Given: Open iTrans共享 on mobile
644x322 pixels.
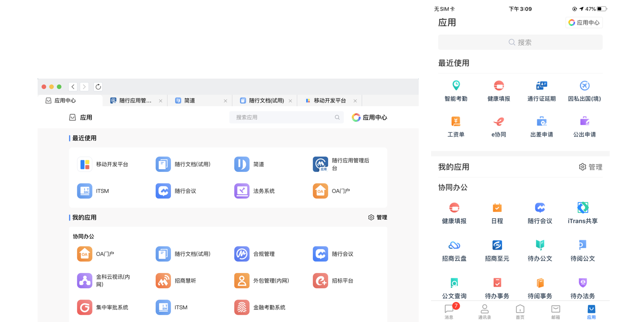Looking at the screenshot, I should click(x=583, y=208).
